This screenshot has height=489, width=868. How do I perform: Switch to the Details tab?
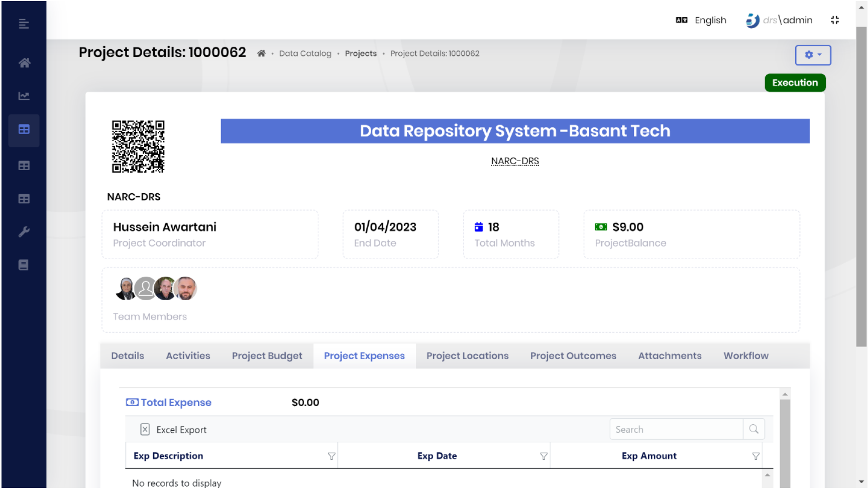pyautogui.click(x=128, y=355)
